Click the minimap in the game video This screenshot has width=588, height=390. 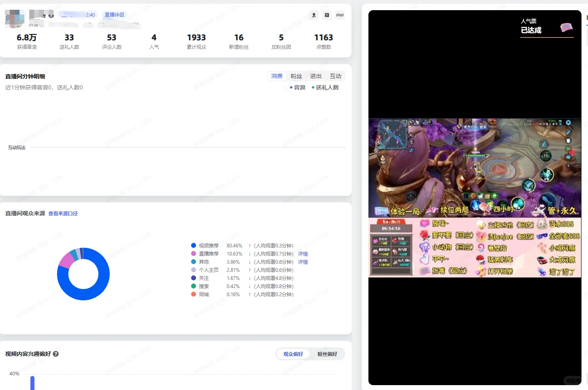pyautogui.click(x=393, y=134)
